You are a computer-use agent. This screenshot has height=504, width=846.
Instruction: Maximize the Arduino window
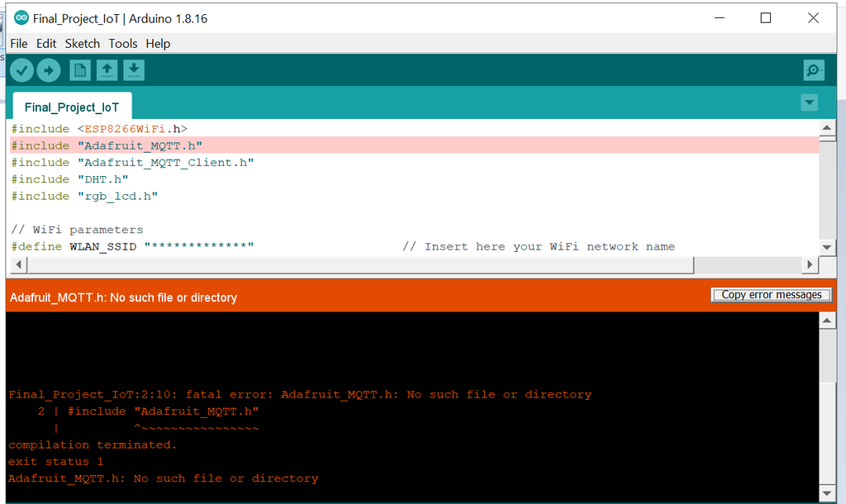(766, 18)
